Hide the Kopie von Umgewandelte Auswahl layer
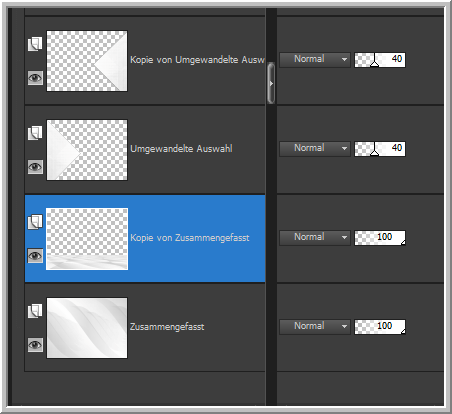 tap(35, 78)
